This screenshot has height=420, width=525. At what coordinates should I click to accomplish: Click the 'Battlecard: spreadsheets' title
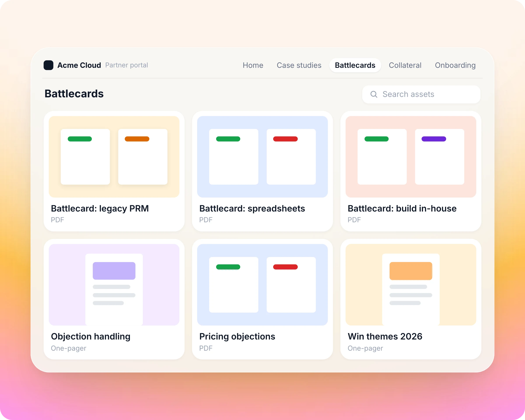252,209
